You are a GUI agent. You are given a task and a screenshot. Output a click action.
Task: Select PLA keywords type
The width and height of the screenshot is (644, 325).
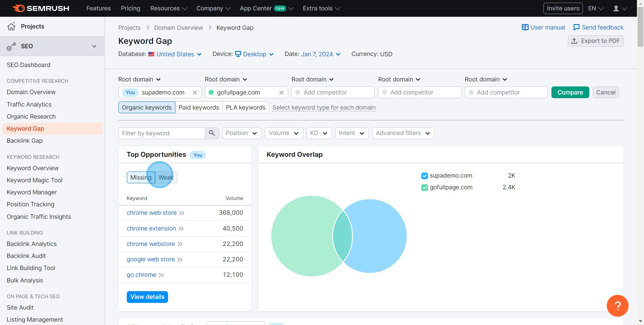pos(246,108)
